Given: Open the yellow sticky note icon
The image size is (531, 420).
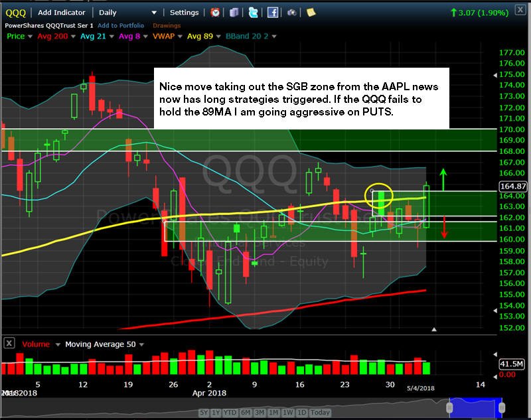Looking at the screenshot, I should click(x=311, y=13).
